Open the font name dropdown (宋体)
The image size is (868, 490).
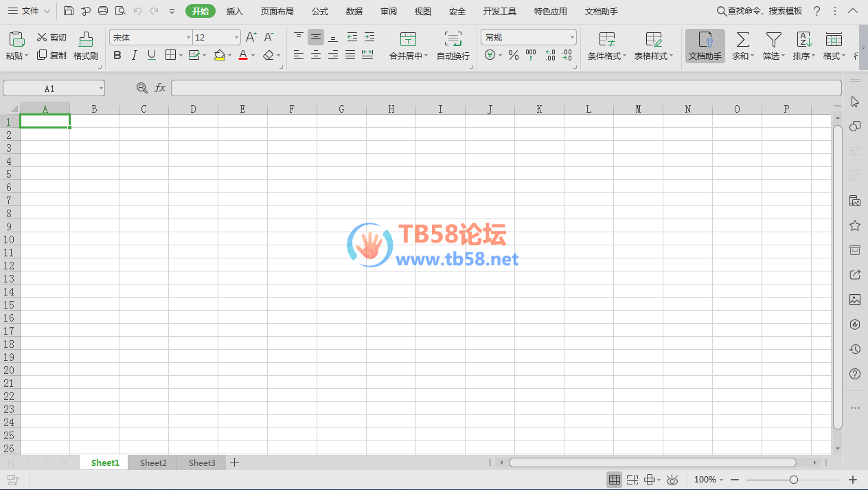(189, 37)
